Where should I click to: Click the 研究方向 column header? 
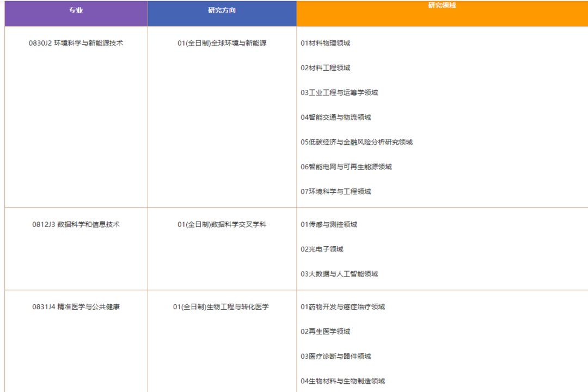[222, 10]
